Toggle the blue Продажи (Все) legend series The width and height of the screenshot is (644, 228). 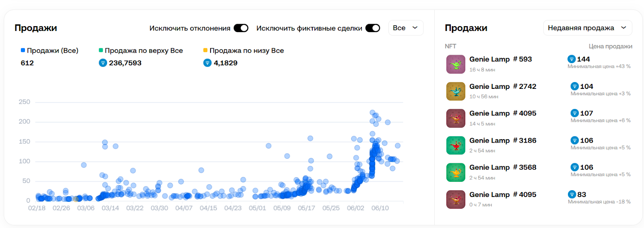[x=50, y=51]
